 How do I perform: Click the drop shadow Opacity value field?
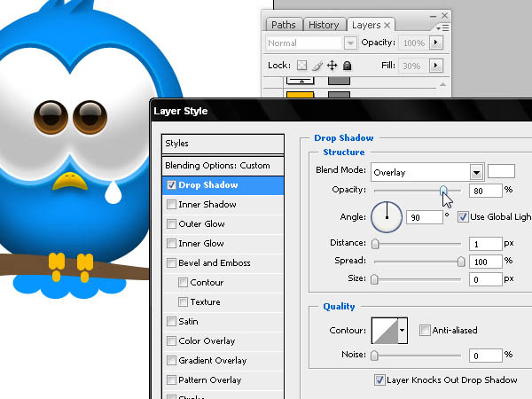pos(486,191)
